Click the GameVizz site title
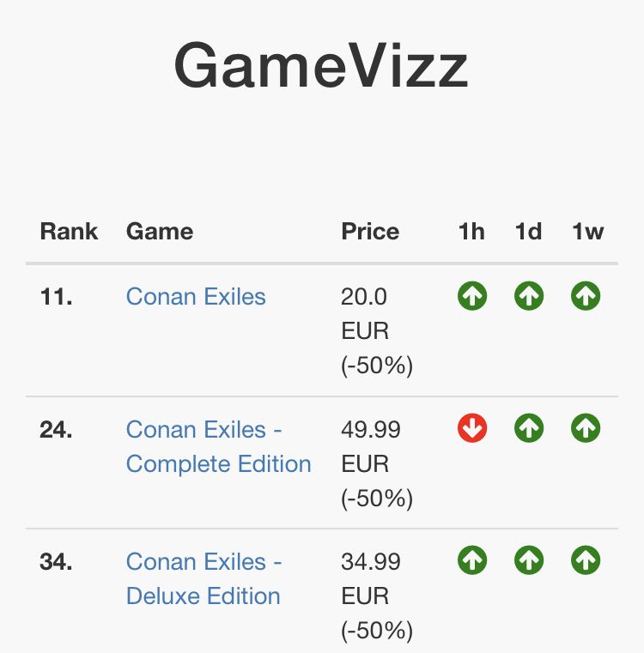The height and width of the screenshot is (653, 644). tap(321, 66)
